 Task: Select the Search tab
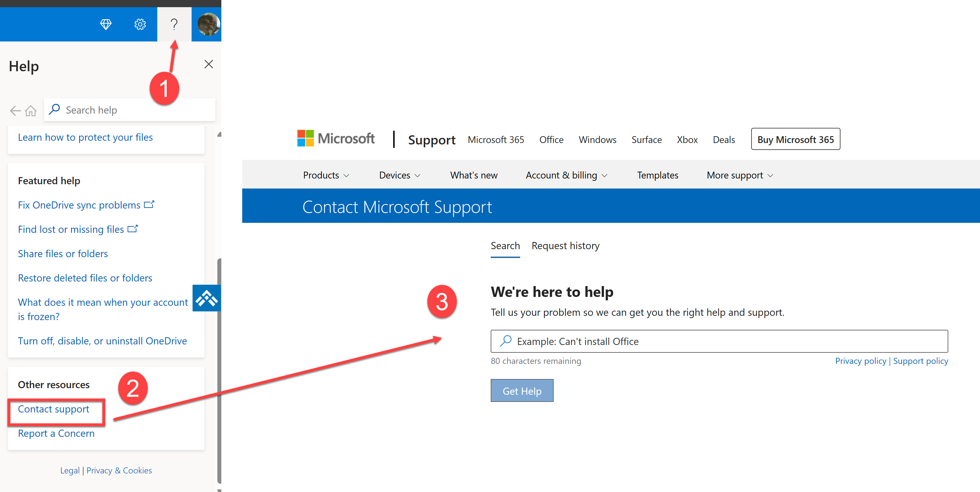pyautogui.click(x=505, y=246)
